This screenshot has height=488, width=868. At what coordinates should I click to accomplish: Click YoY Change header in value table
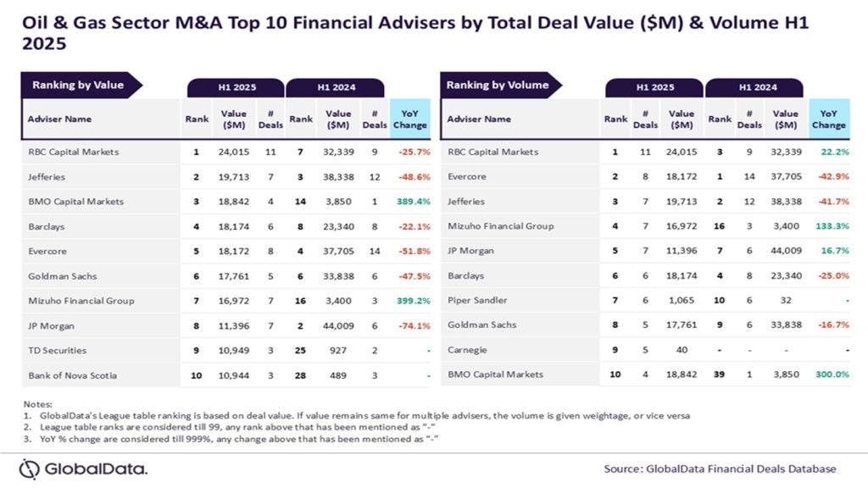[410, 119]
